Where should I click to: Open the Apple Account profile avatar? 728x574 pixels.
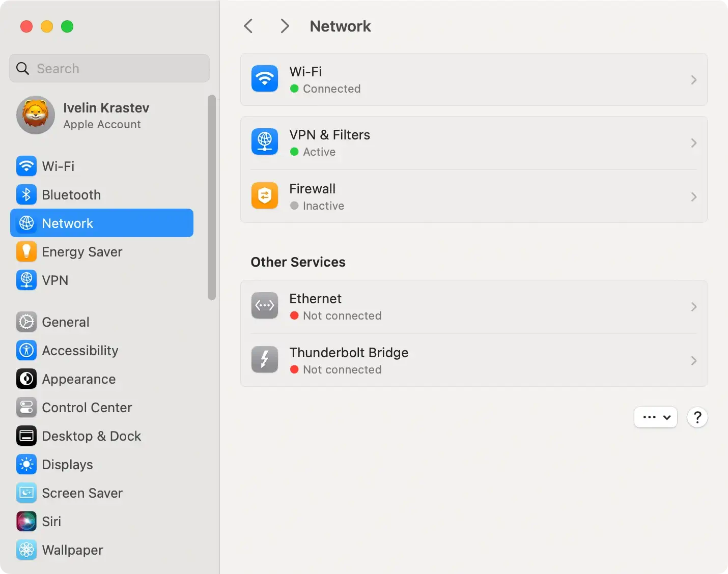point(36,115)
